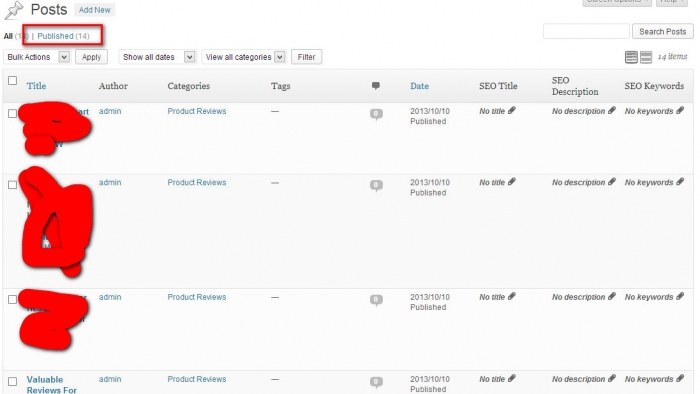Click the comments column bubble icon
Viewport: 700px width, 394px height.
pyautogui.click(x=376, y=86)
